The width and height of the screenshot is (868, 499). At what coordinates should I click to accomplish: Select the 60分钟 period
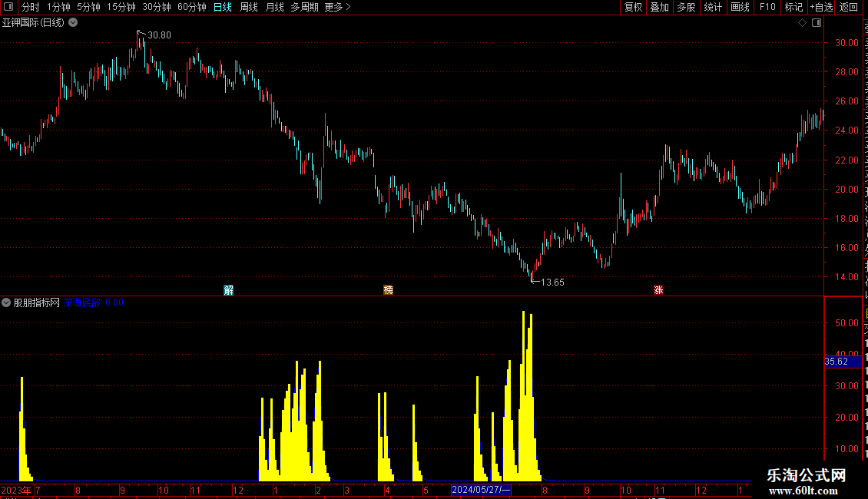click(x=191, y=7)
